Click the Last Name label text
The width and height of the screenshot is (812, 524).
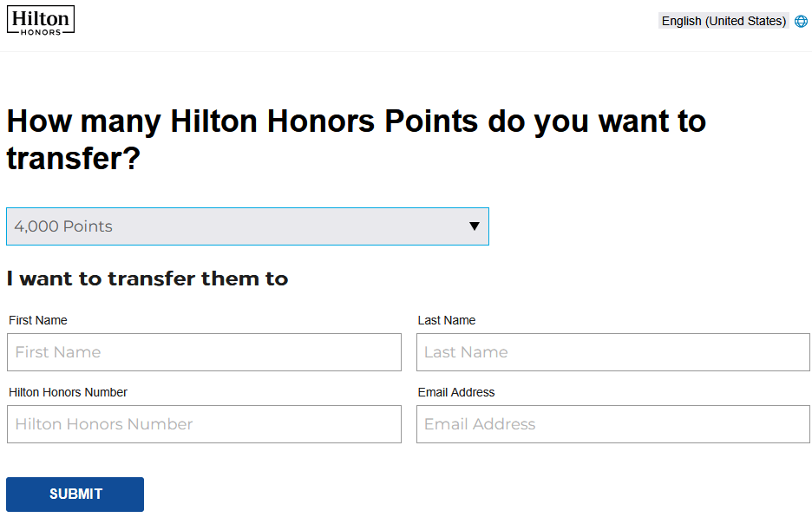click(447, 320)
